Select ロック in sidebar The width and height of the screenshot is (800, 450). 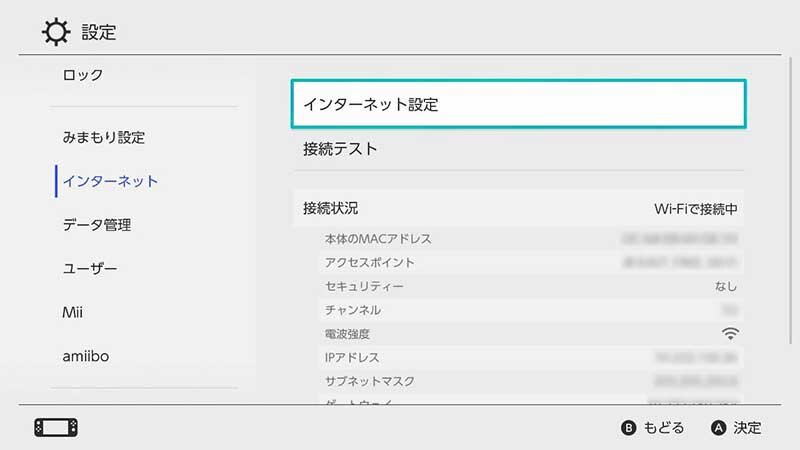tap(83, 75)
